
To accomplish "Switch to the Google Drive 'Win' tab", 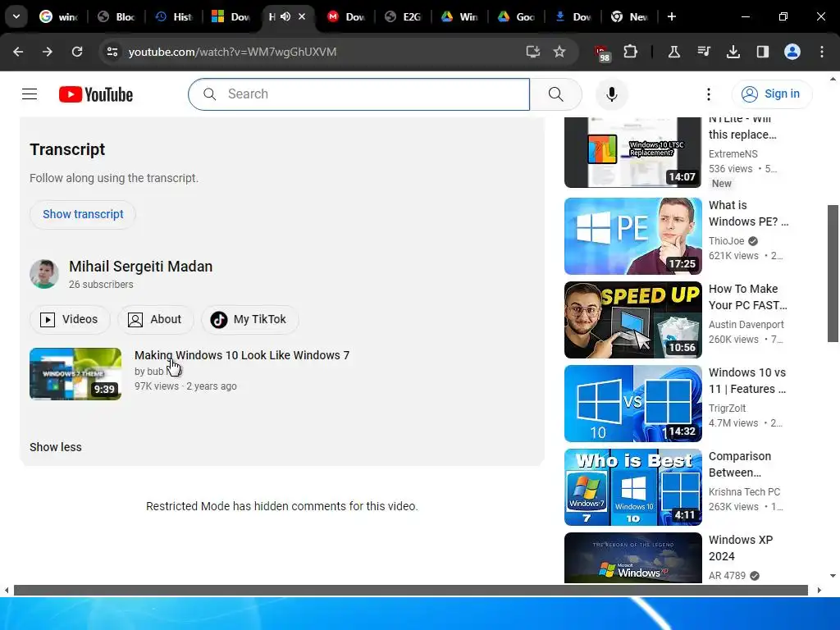I will click(x=460, y=16).
